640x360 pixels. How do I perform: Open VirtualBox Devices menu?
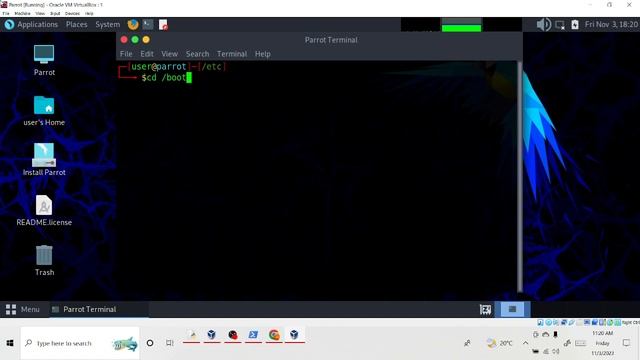click(x=72, y=13)
